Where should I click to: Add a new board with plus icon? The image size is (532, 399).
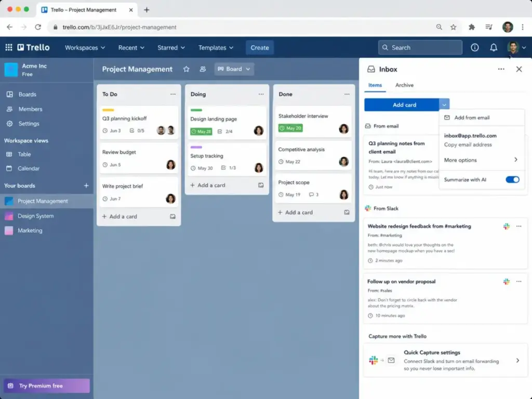click(86, 185)
